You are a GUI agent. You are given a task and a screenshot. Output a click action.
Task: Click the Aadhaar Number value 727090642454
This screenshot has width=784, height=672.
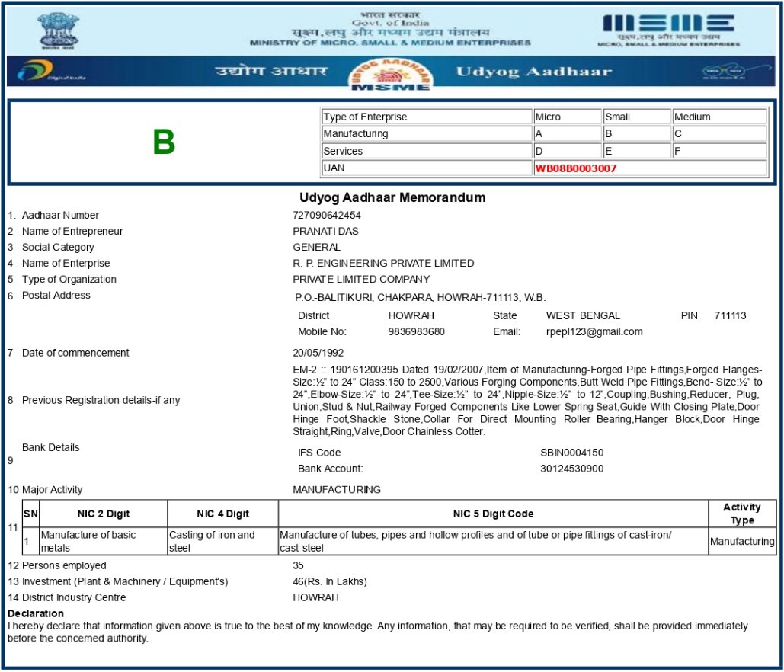327,215
